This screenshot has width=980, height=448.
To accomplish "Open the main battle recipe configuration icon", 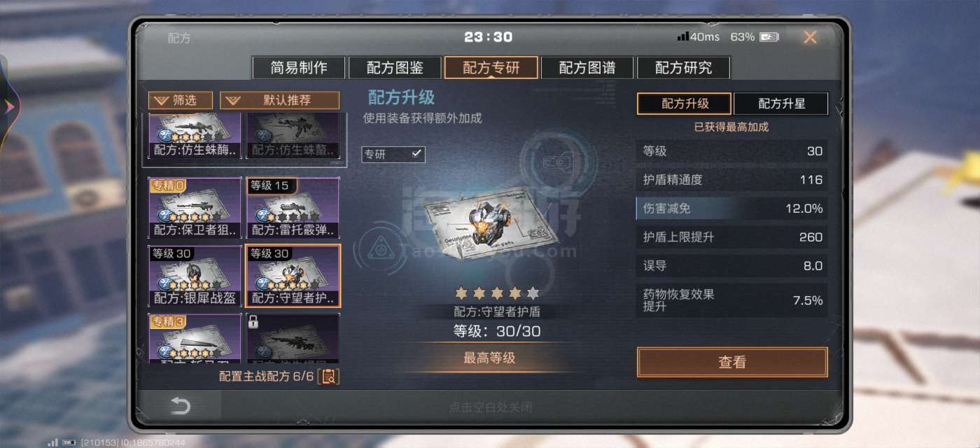I will [328, 377].
